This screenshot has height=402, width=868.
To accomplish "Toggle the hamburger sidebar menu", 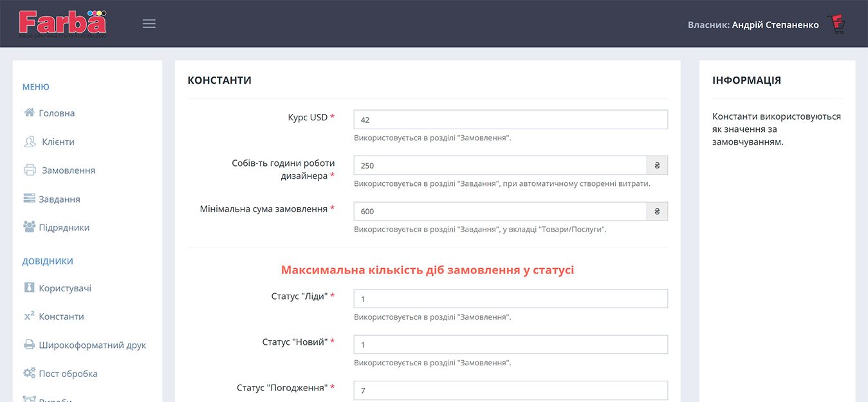I will click(149, 24).
